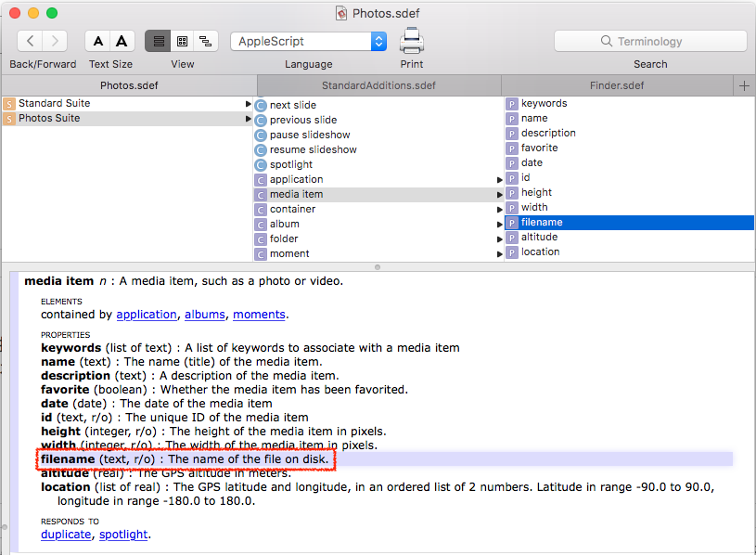Open the albums link under Elements
756x555 pixels.
point(205,315)
